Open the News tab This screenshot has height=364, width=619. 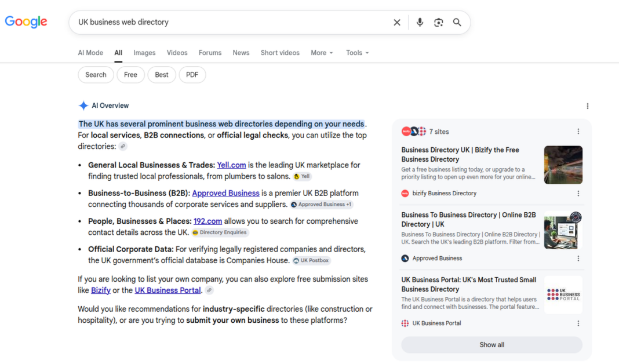tap(241, 53)
